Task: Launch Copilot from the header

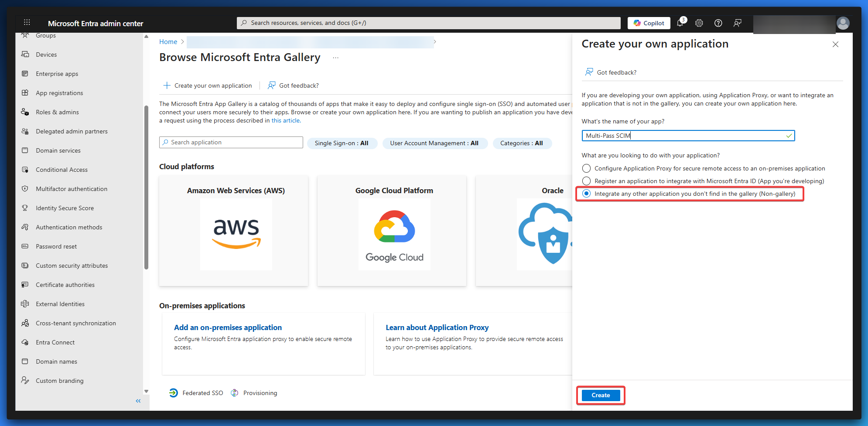Action: pos(649,23)
